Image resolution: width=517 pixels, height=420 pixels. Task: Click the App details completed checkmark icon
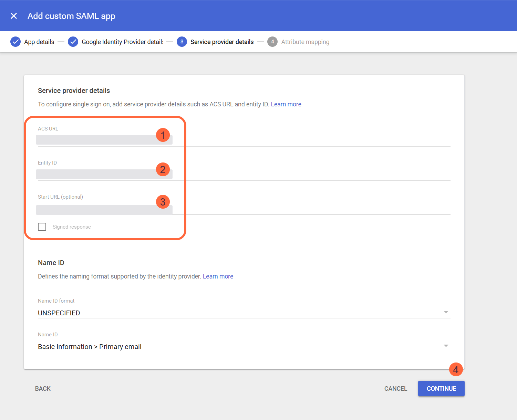coord(15,41)
